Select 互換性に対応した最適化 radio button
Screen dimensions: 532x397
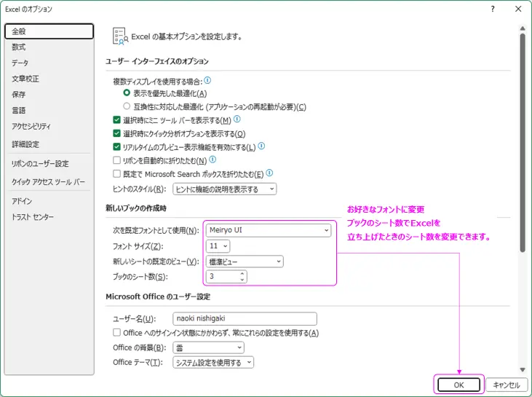tap(127, 106)
